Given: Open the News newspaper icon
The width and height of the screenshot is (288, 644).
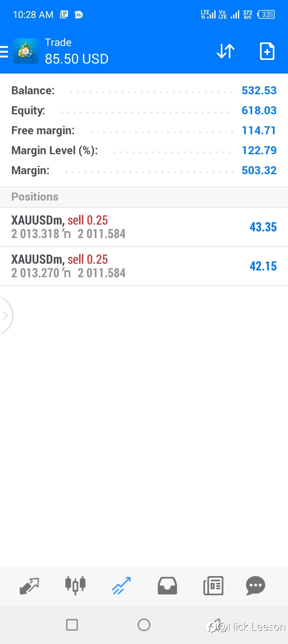Looking at the screenshot, I should click(x=213, y=586).
